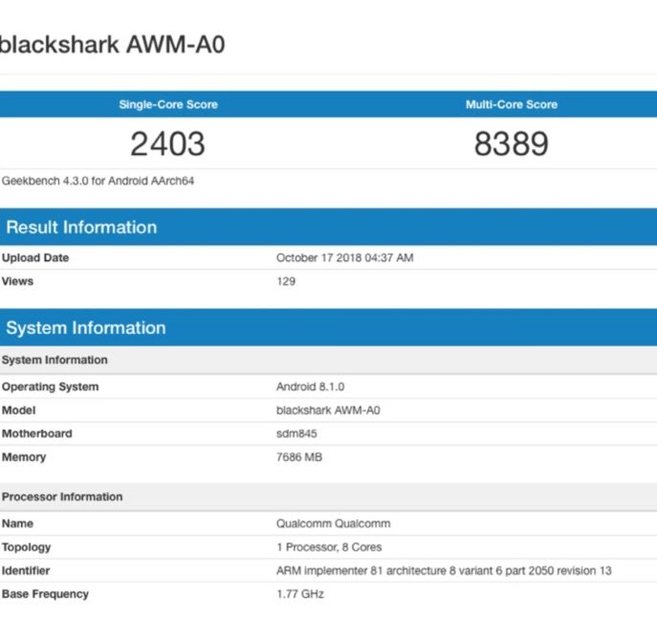Click the Result Information section header
This screenshot has height=644, width=657.
coord(81,228)
